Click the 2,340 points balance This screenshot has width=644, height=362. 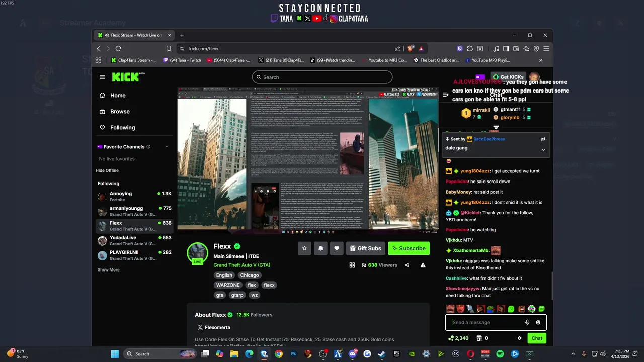click(x=458, y=338)
